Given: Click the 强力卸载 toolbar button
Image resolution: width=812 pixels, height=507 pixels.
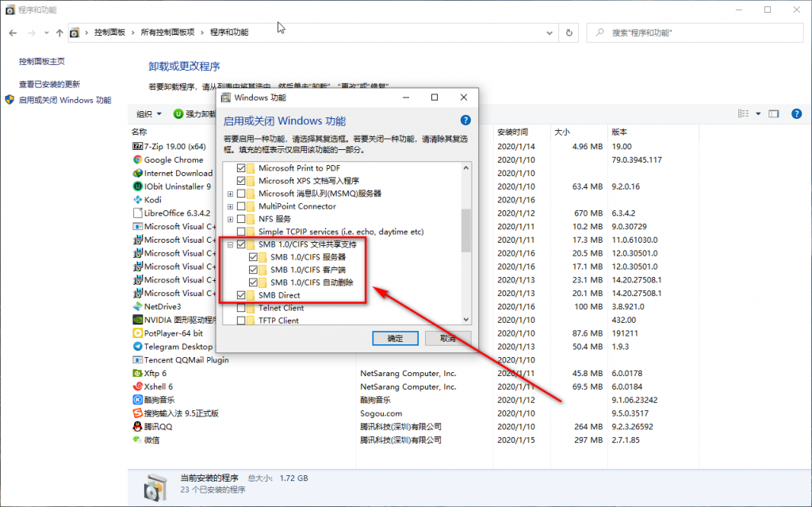Looking at the screenshot, I should click(x=195, y=113).
